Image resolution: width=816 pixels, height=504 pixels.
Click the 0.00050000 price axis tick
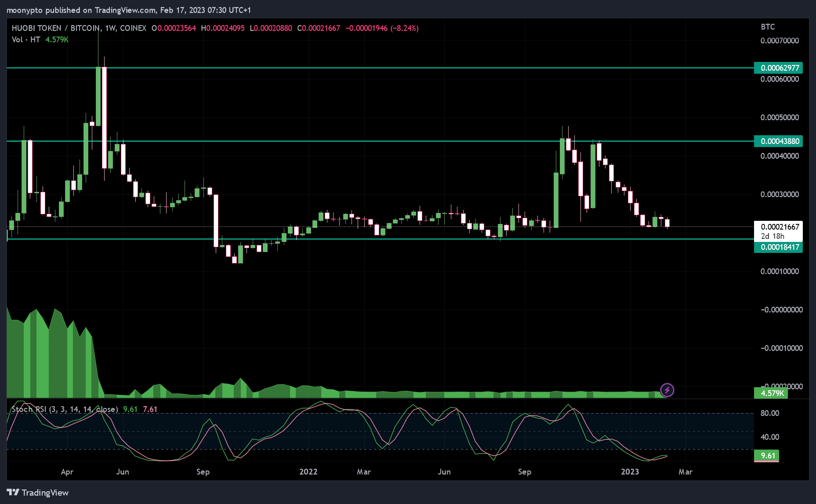[780, 117]
